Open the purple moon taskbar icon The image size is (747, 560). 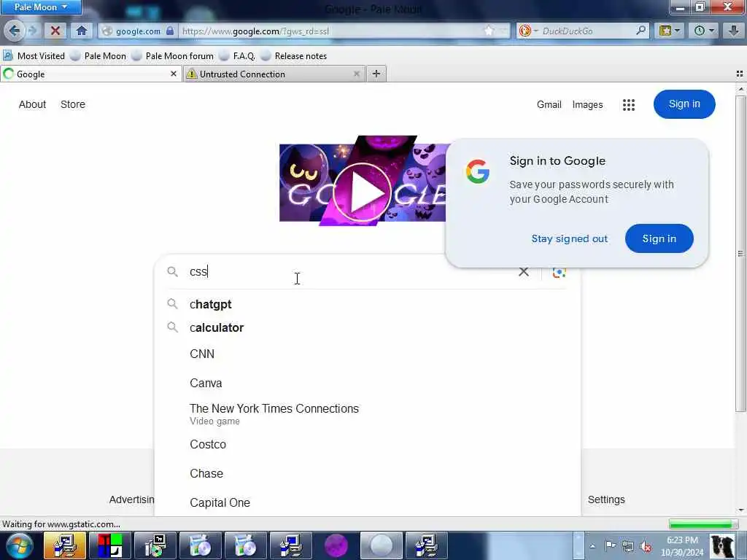click(336, 545)
